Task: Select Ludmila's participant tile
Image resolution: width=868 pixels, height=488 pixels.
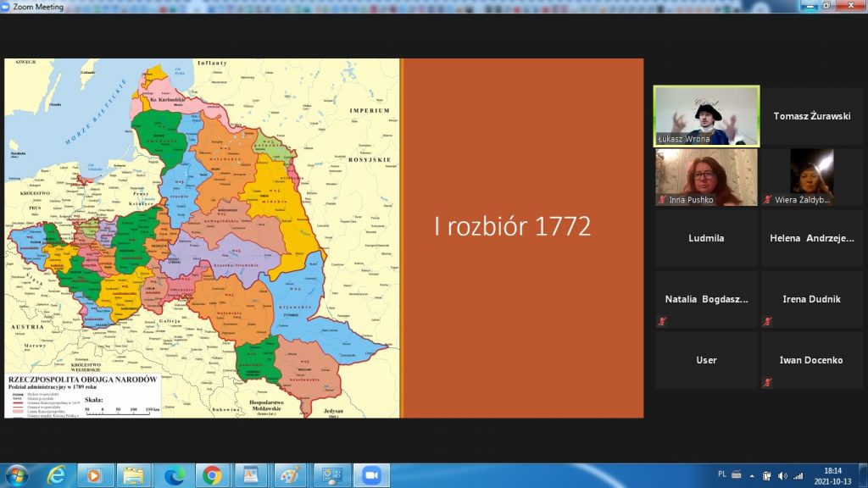Action: tap(706, 238)
